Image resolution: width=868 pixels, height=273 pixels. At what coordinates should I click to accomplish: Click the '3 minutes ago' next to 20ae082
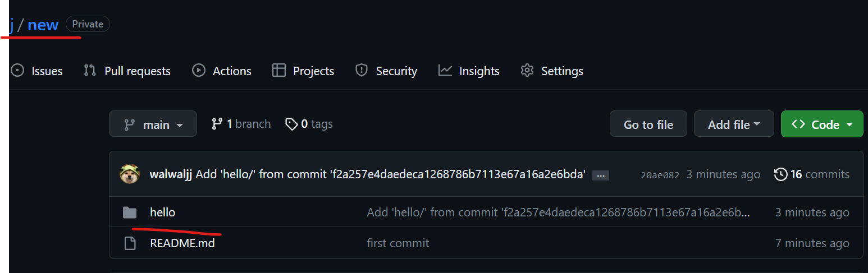(723, 175)
